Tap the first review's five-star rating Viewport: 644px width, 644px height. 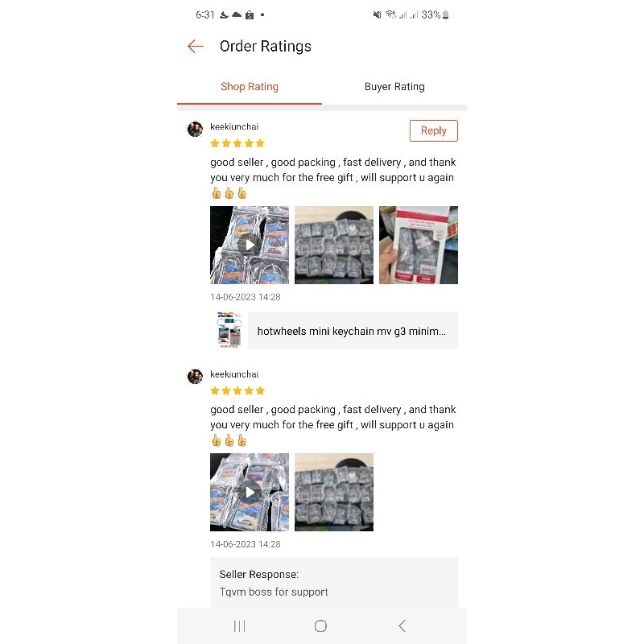pyautogui.click(x=237, y=143)
